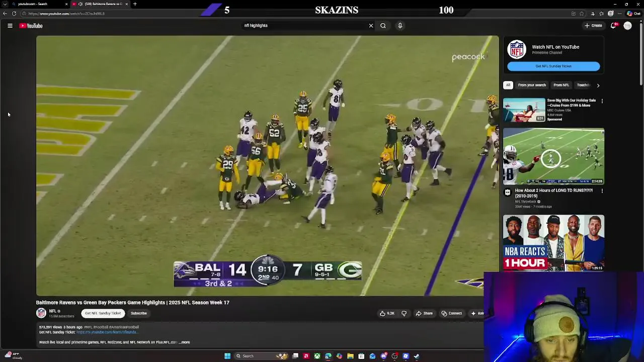Click Get NFL Sunday Ticket blue button
Screen dimensions: 644x362
point(553,66)
